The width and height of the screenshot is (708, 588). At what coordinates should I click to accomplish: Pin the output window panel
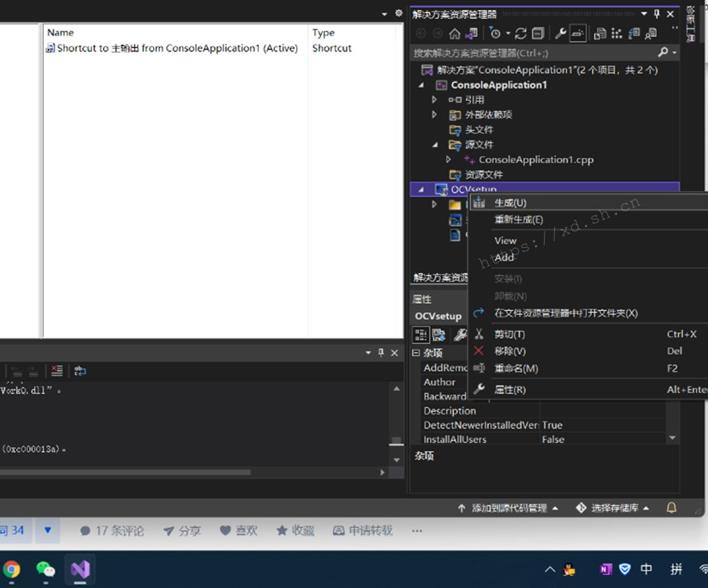(x=383, y=353)
